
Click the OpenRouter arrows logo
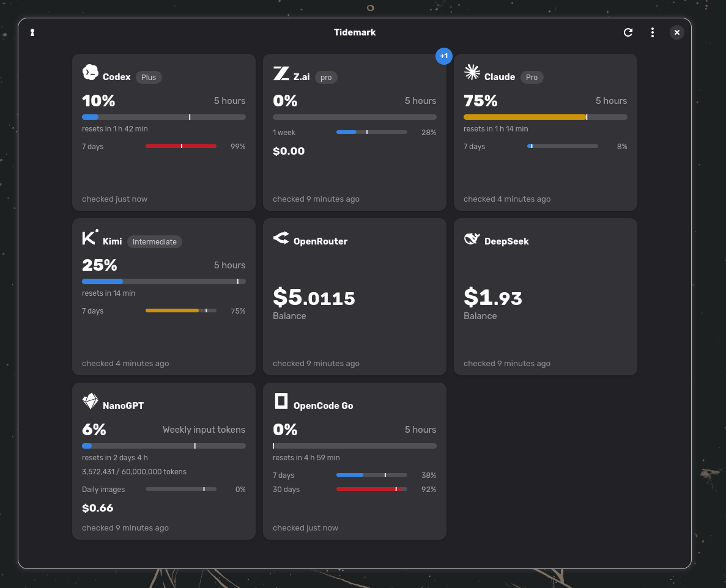click(281, 237)
